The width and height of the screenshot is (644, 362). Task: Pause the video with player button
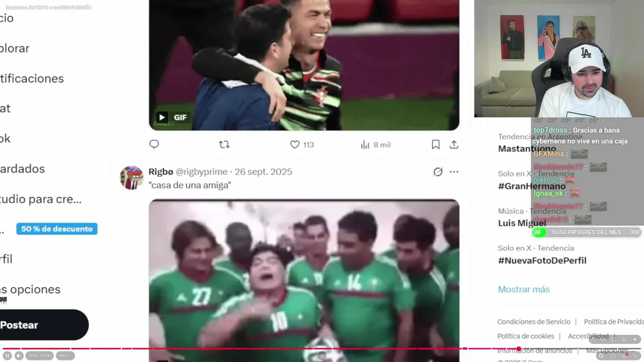pyautogui.click(x=8, y=355)
